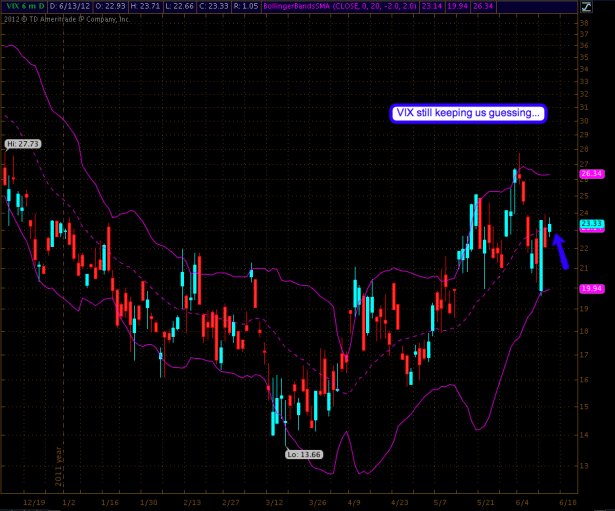Viewport: 615px width, 511px height.
Task: Click the 16 level on price axis
Action: 583,380
